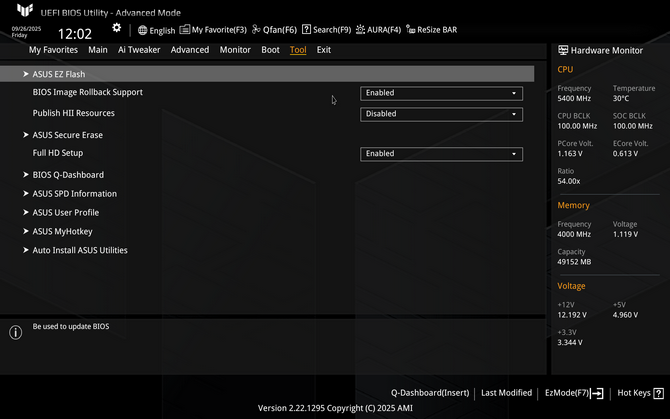Open the My Favorite(F3) list icon
The image size is (670, 419).
185,29
